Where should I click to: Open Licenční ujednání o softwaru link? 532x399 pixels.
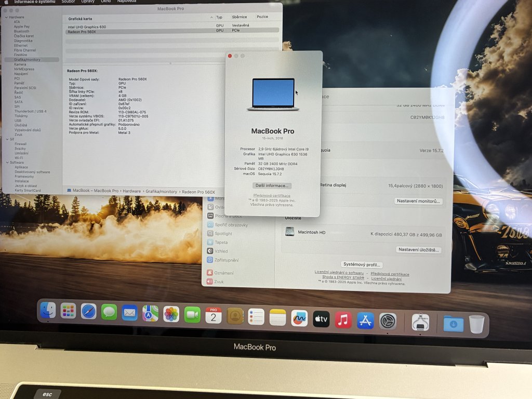coord(339,272)
